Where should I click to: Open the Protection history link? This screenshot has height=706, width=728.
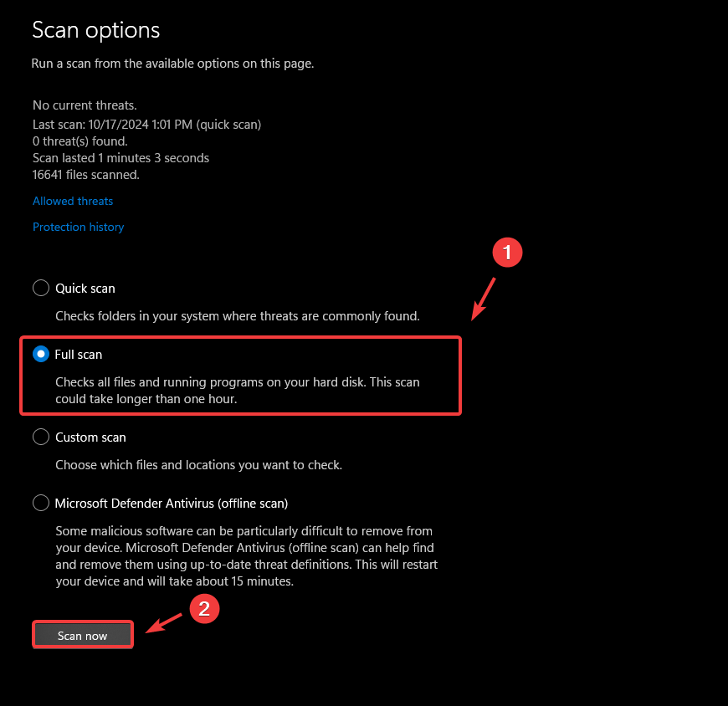(78, 227)
